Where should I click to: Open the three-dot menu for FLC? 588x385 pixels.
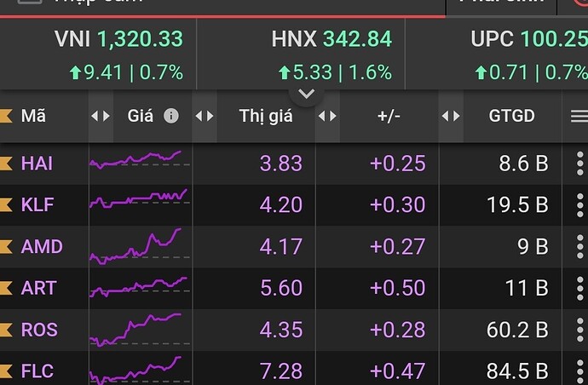[x=579, y=371]
